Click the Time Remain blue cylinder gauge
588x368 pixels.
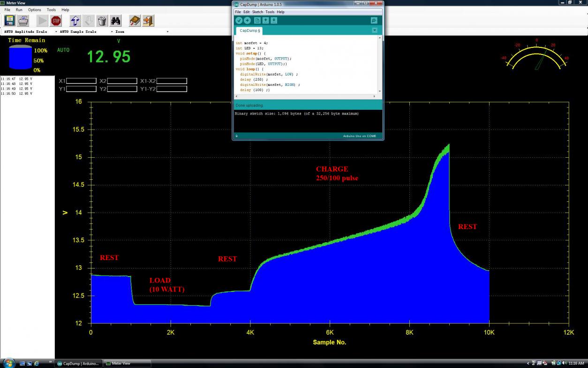tap(20, 58)
